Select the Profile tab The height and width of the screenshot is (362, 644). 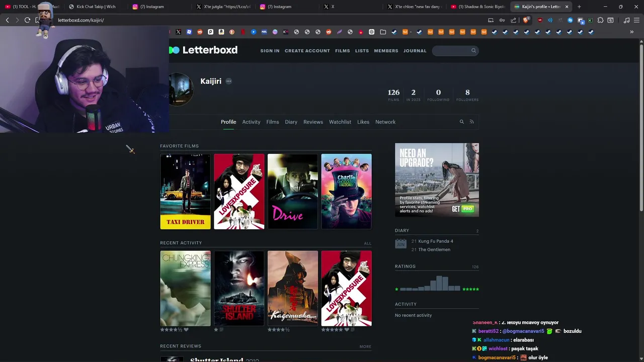pos(228,122)
